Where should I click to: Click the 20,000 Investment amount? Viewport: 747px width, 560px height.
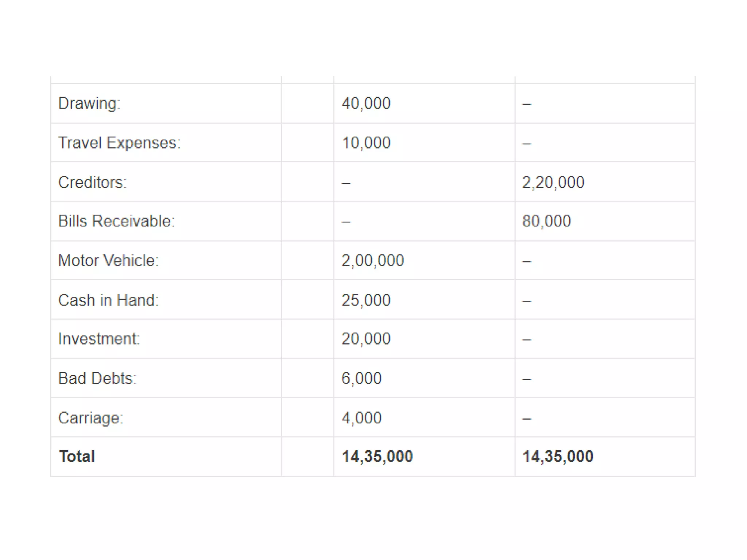366,339
